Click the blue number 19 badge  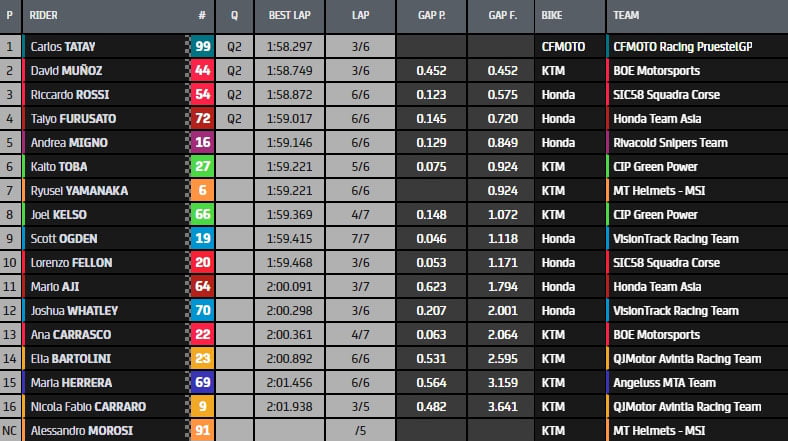coord(202,239)
